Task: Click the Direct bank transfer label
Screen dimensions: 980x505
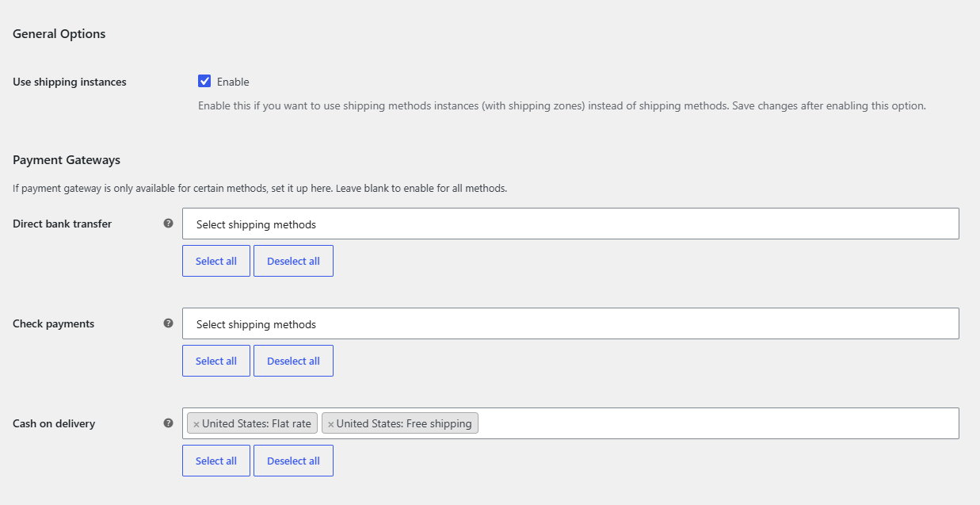Action: [63, 224]
